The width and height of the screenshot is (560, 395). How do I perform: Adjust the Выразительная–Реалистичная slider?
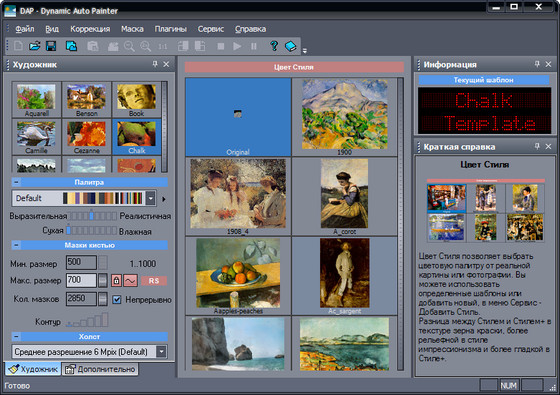click(x=92, y=216)
